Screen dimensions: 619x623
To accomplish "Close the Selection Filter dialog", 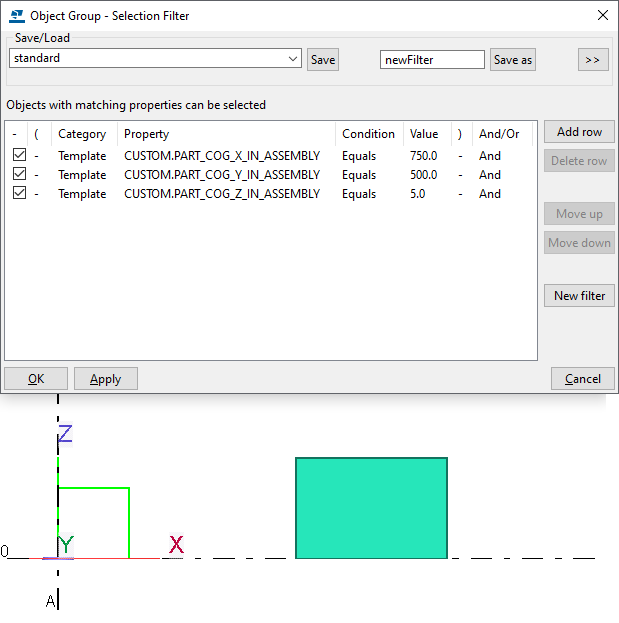I will (602, 16).
